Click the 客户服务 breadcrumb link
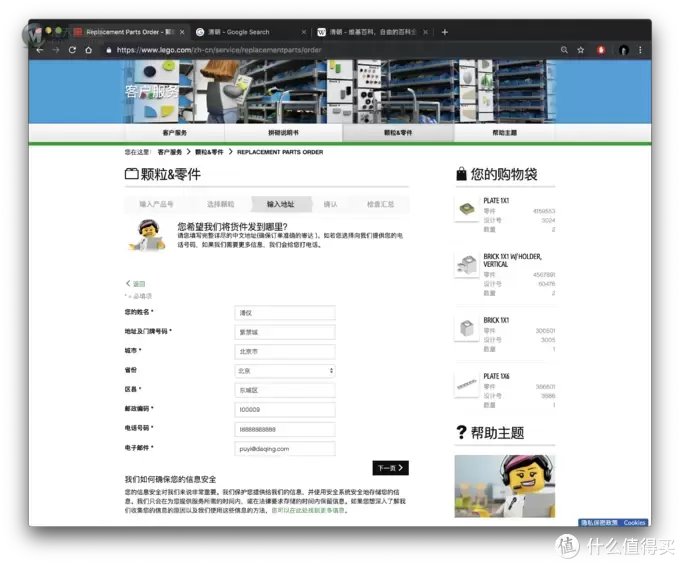This screenshot has height=564, width=680. [170, 152]
